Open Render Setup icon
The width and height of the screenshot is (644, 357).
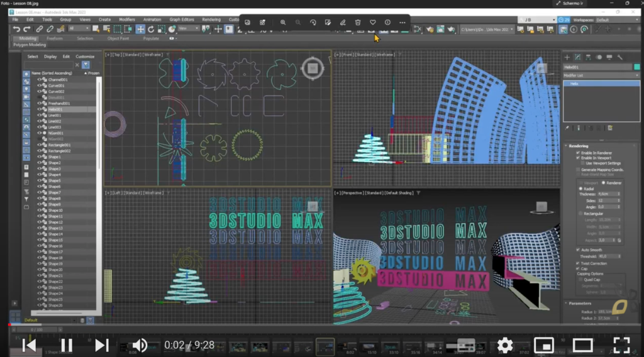(x=440, y=29)
